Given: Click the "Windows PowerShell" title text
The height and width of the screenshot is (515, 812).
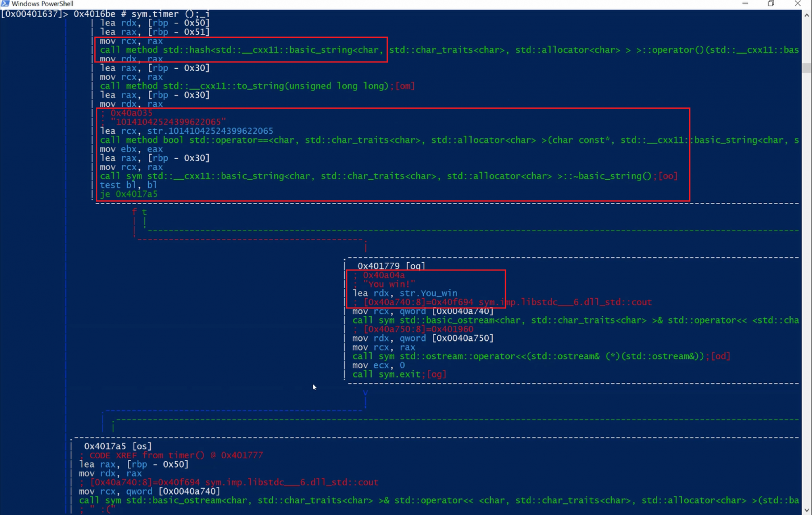Looking at the screenshot, I should (x=42, y=4).
